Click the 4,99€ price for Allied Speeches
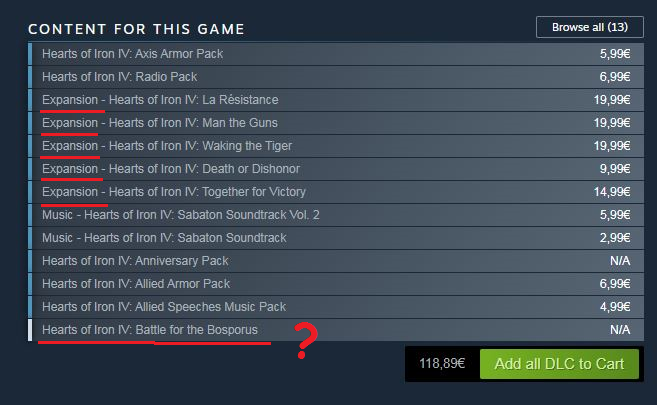This screenshot has height=405, width=657. pyautogui.click(x=615, y=307)
